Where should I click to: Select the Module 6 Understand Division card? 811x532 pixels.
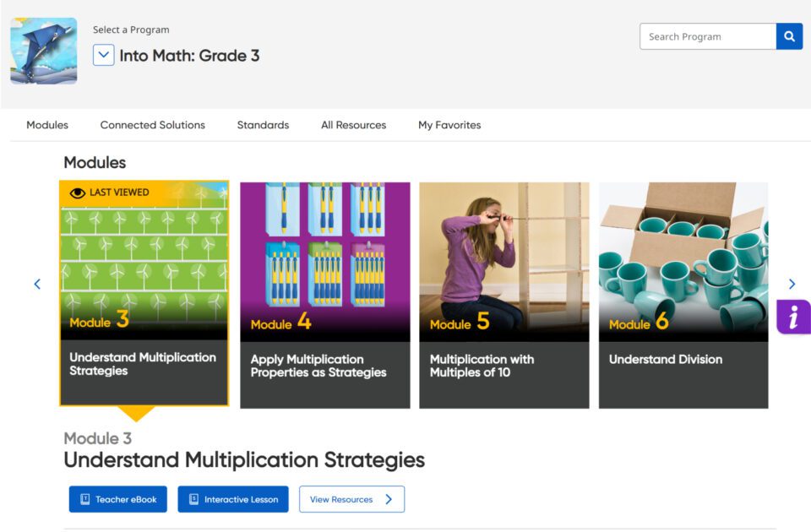(683, 296)
